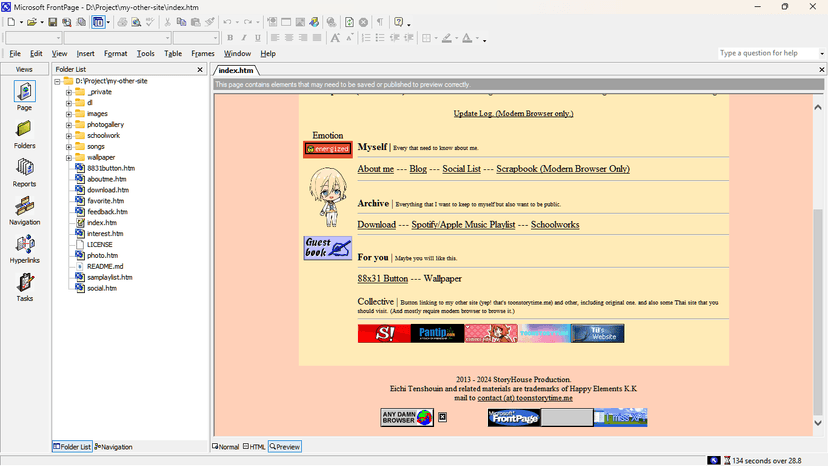
Task: Follow the Scrapbook (Modern Browser Only) link
Action: pos(563,169)
